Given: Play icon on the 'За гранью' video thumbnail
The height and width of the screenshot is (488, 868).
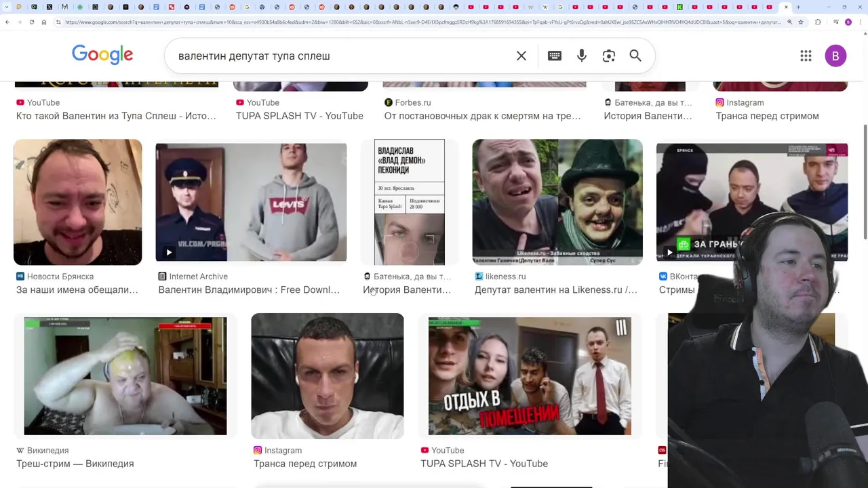Looking at the screenshot, I should pyautogui.click(x=669, y=253).
